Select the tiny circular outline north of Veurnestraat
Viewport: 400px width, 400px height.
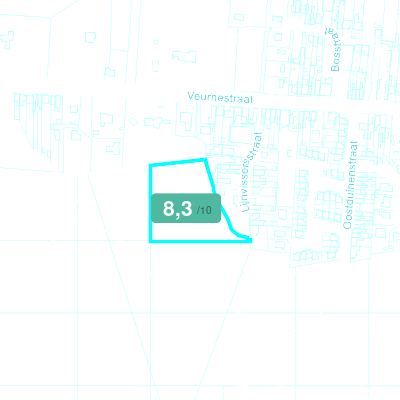(155, 42)
